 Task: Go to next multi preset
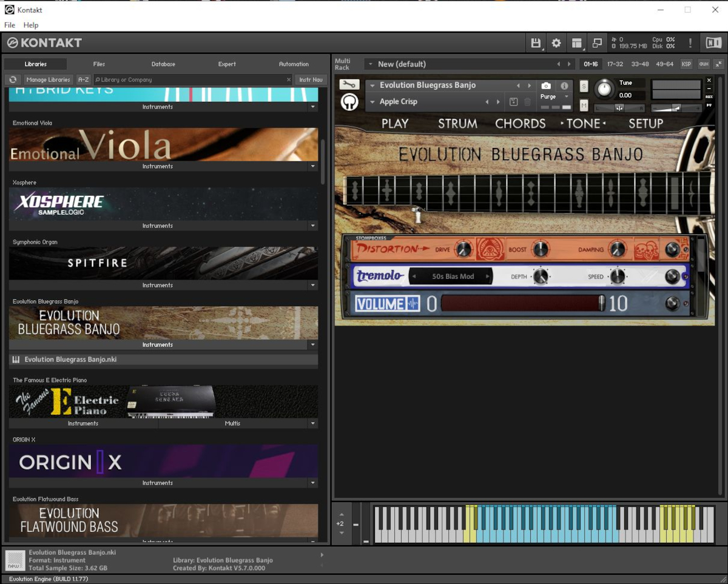click(569, 64)
